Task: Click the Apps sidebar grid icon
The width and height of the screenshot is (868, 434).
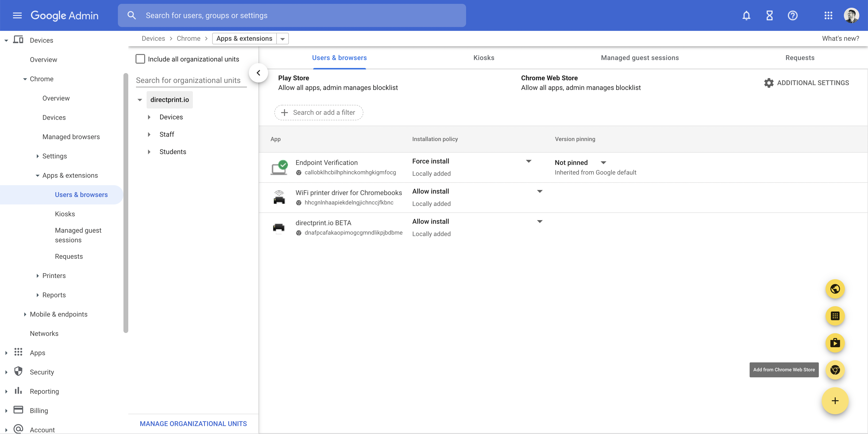Action: tap(18, 352)
